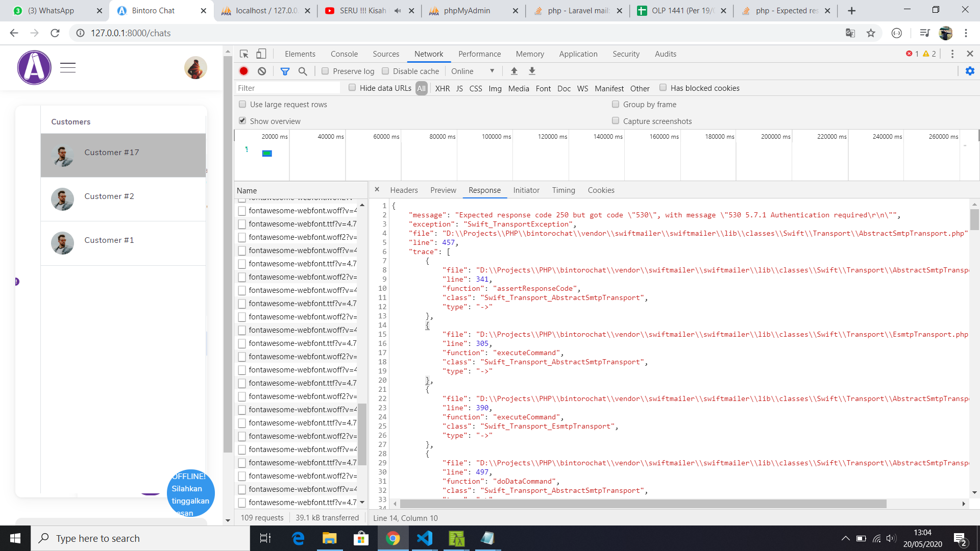Image resolution: width=980 pixels, height=551 pixels.
Task: Enable Capture screenshots checkbox
Action: point(616,121)
